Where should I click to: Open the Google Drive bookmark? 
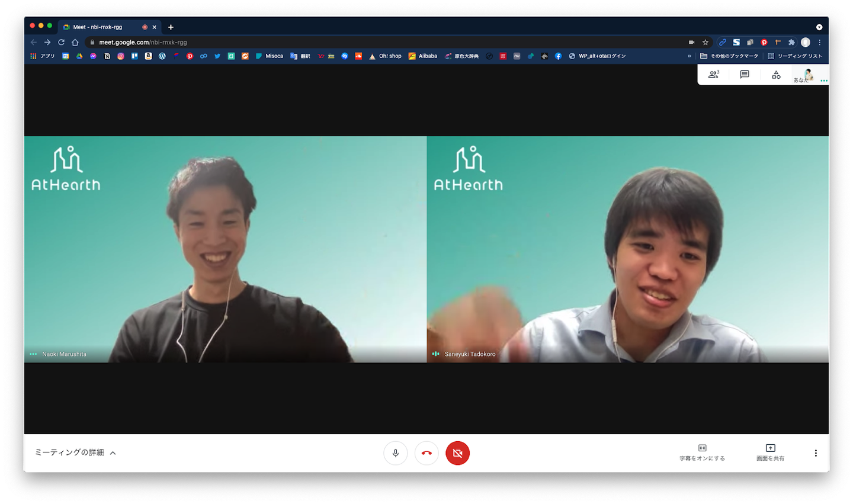pos(79,56)
